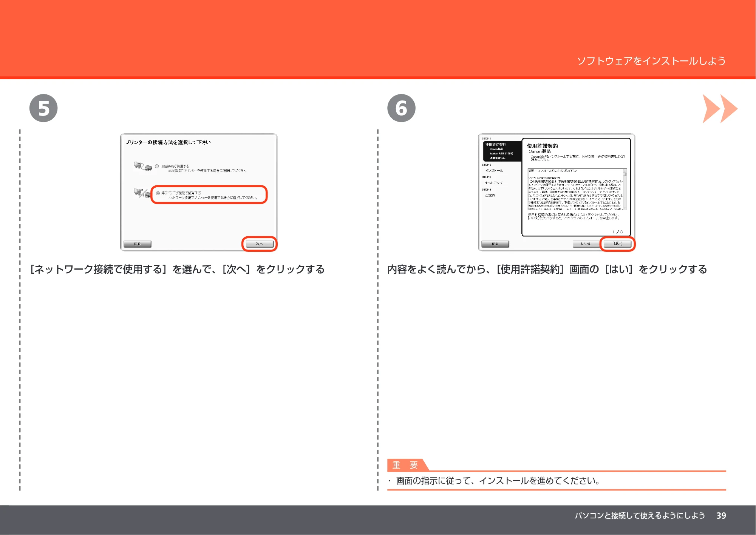Select 読取革命Lite in the step sidebar
The height and width of the screenshot is (535, 756).
coord(498,158)
